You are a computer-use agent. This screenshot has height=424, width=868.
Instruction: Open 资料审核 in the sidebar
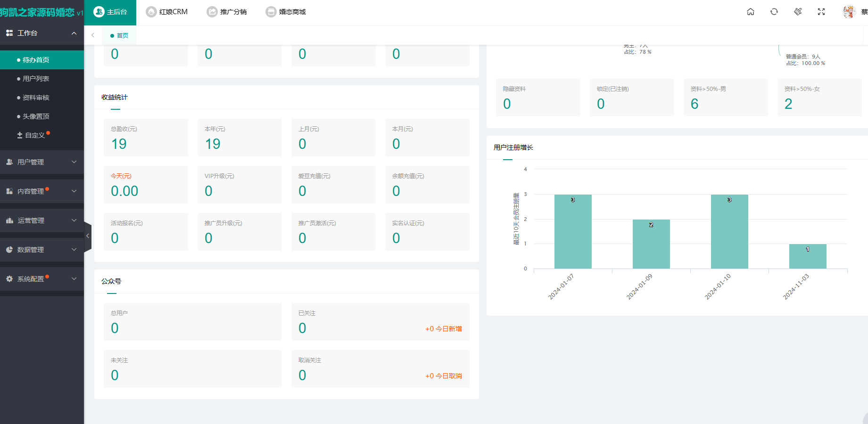(36, 98)
